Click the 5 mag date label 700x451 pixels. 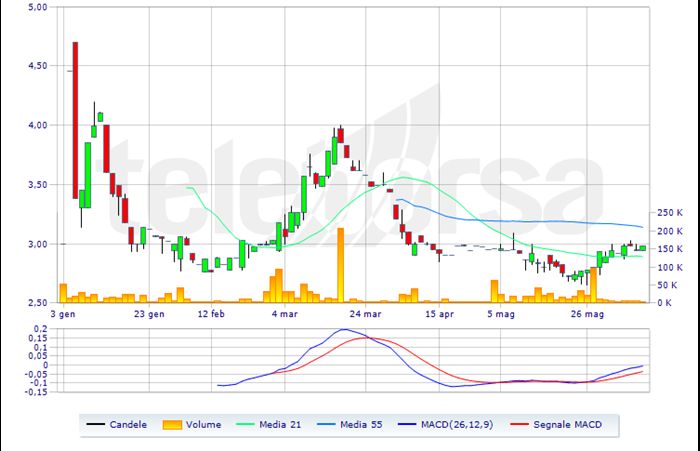[501, 314]
